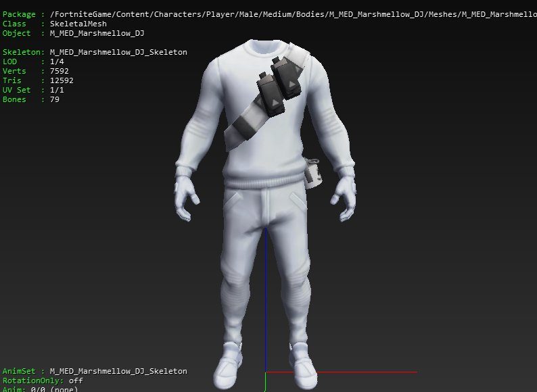This screenshot has height=392, width=537.
Task: Click the green 'Bones' label
Action: pos(14,99)
